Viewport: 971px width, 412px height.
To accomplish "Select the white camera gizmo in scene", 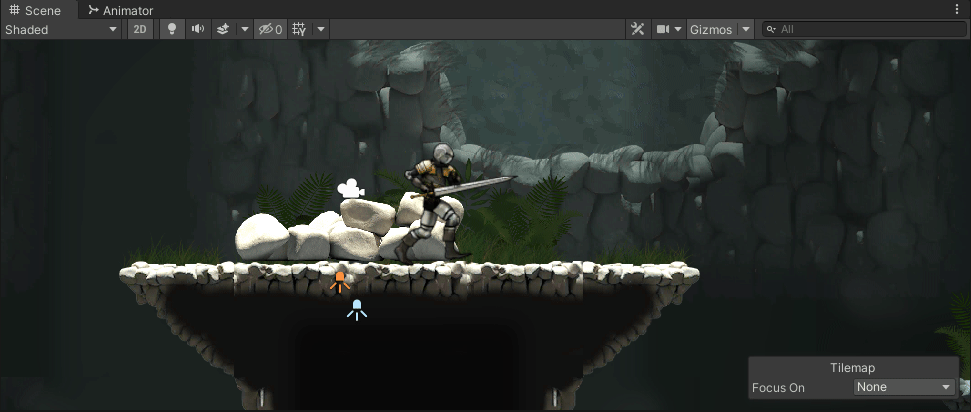I will (351, 188).
